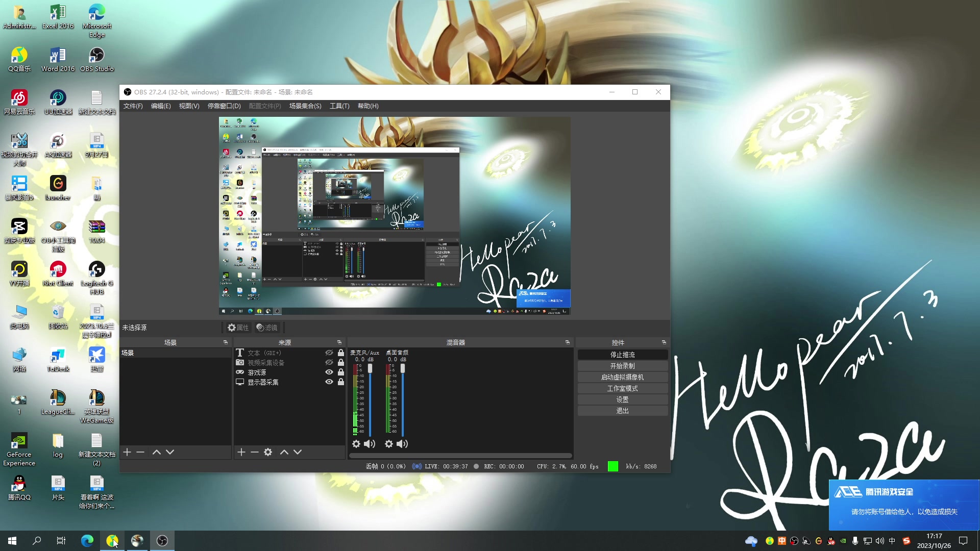This screenshot has height=551, width=980.
Task: Add a new scene with the plus icon in 场景 panel
Action: click(127, 452)
